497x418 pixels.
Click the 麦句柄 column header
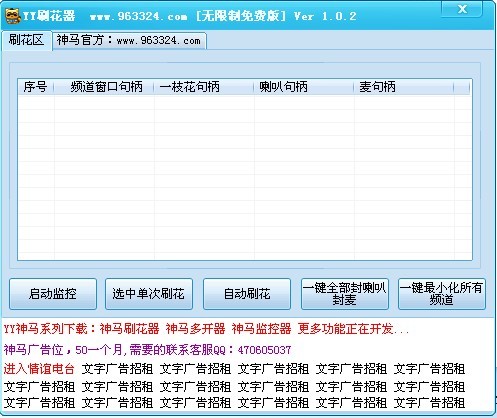coord(404,87)
